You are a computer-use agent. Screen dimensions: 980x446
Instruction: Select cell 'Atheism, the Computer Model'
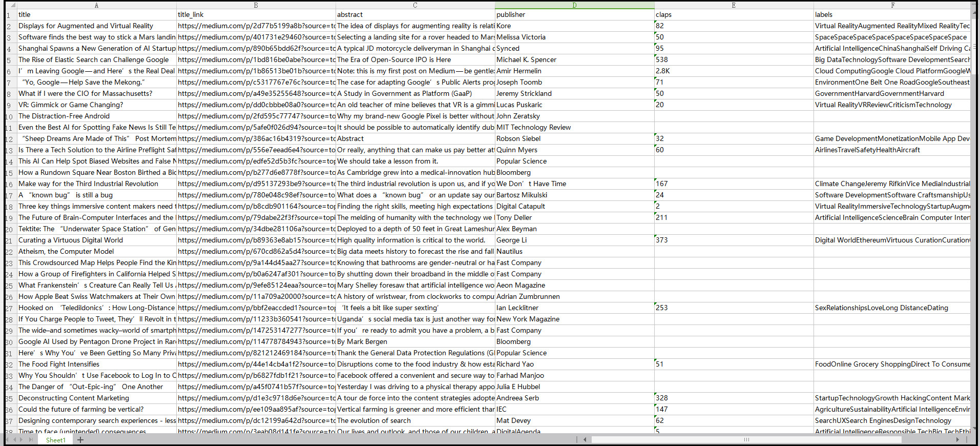(96, 251)
